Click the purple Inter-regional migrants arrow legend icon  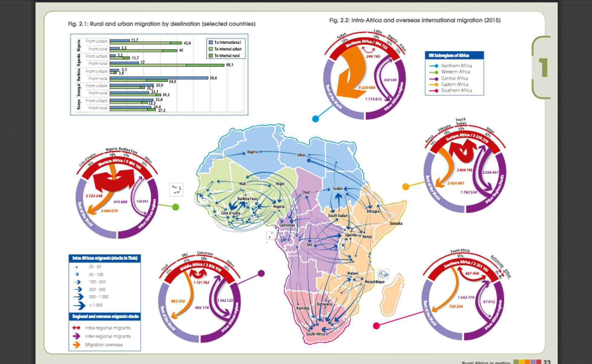(77, 336)
